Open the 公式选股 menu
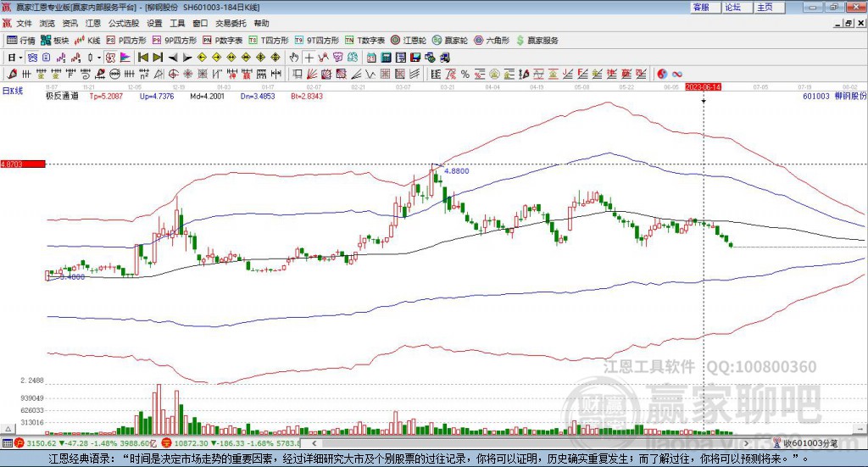Image resolution: width=868 pixels, height=467 pixels. [x=124, y=23]
